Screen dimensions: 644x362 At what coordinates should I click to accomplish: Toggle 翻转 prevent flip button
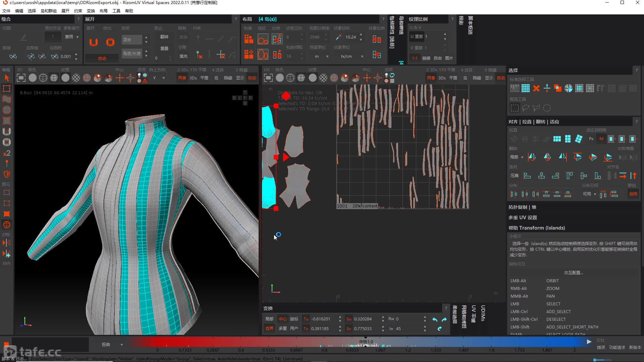coord(164,37)
